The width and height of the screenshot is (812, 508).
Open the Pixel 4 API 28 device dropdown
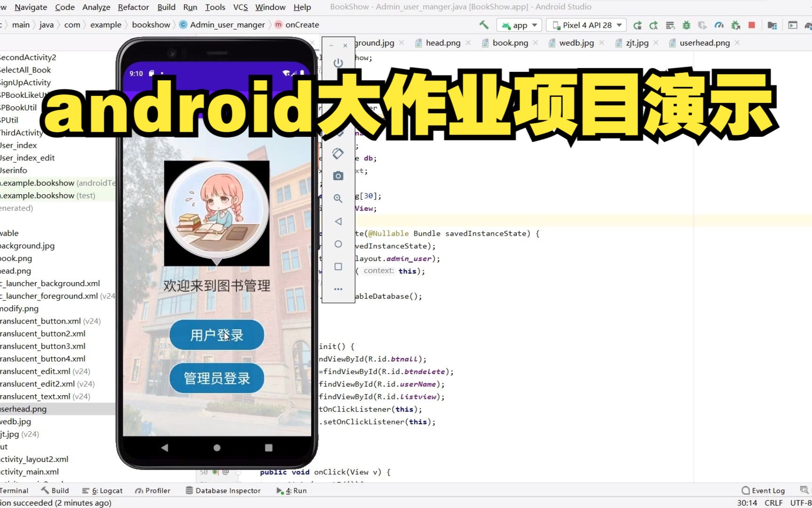586,25
